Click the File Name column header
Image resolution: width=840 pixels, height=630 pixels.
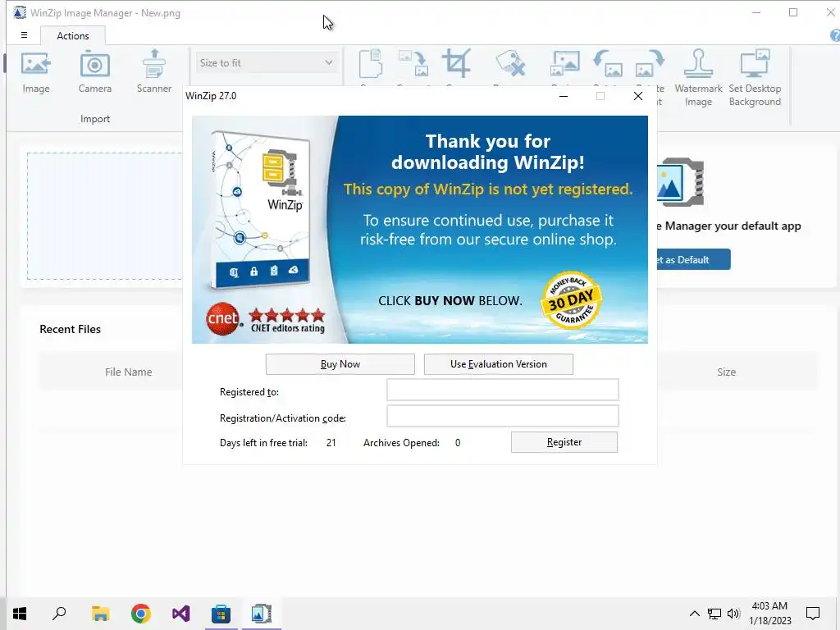point(128,372)
